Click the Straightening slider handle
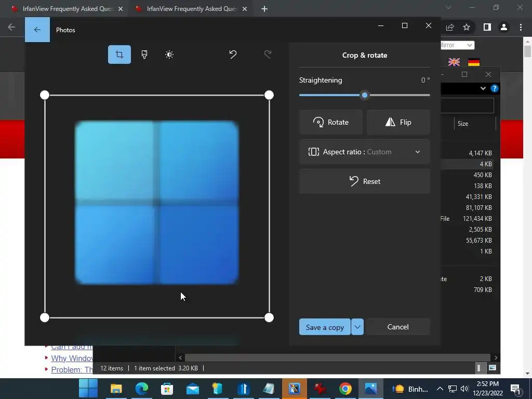The image size is (532, 399). click(x=365, y=96)
